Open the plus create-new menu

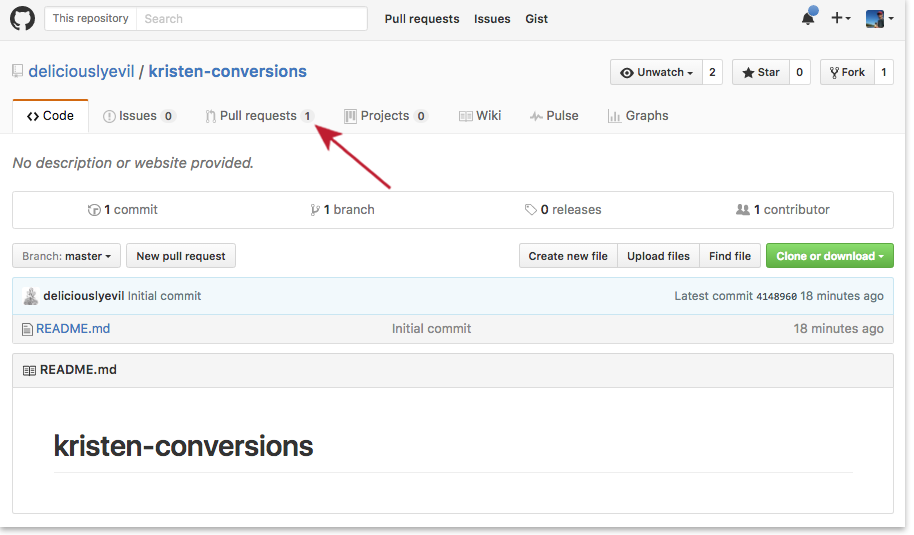[841, 19]
